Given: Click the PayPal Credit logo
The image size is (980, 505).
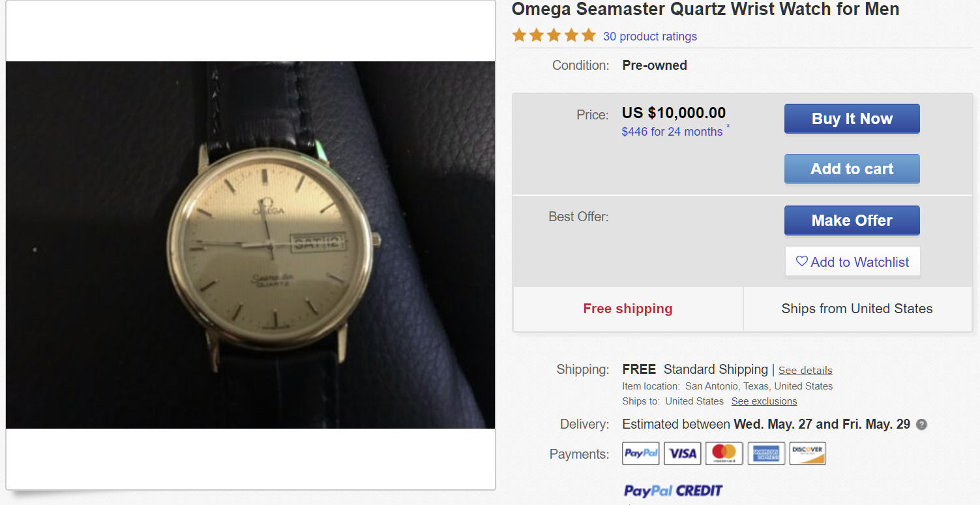Looking at the screenshot, I should tap(673, 491).
